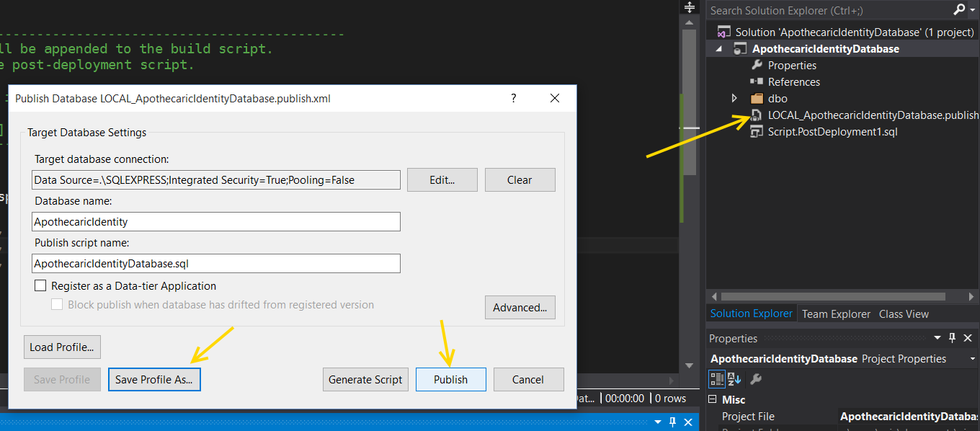The width and height of the screenshot is (980, 431).
Task: Expand the dbo folder node
Action: [734, 98]
